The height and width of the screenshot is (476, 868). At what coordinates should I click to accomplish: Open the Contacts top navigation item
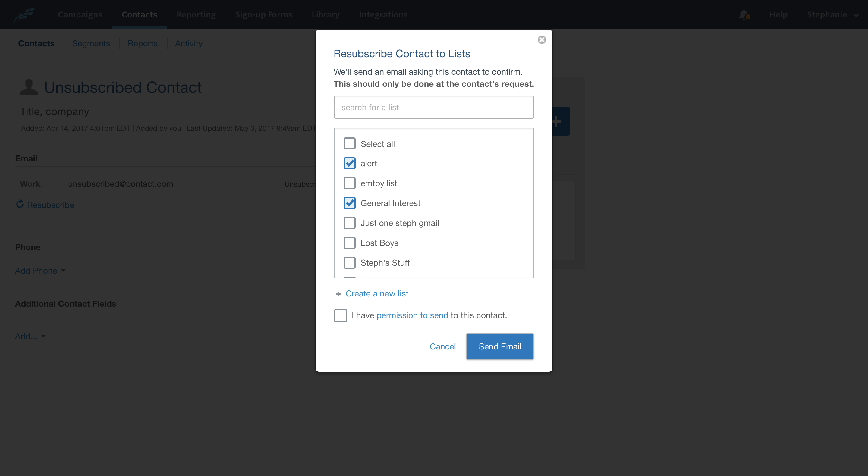pyautogui.click(x=140, y=14)
